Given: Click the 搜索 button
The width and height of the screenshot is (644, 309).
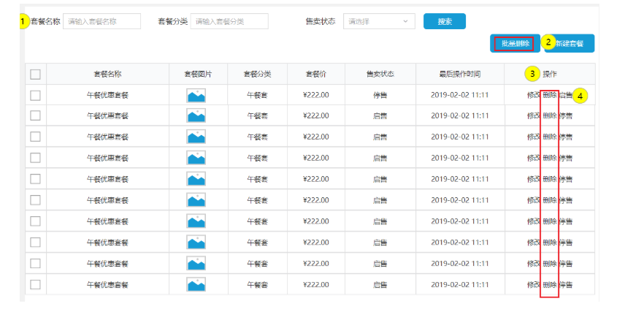Looking at the screenshot, I should 445,21.
